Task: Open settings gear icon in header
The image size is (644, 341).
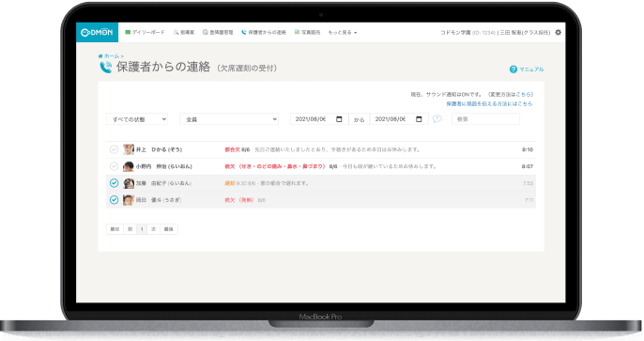Action: (x=558, y=32)
